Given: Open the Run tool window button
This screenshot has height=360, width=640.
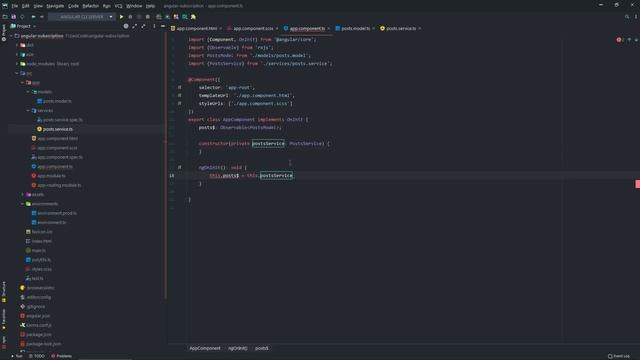Looking at the screenshot, I should [x=17, y=356].
